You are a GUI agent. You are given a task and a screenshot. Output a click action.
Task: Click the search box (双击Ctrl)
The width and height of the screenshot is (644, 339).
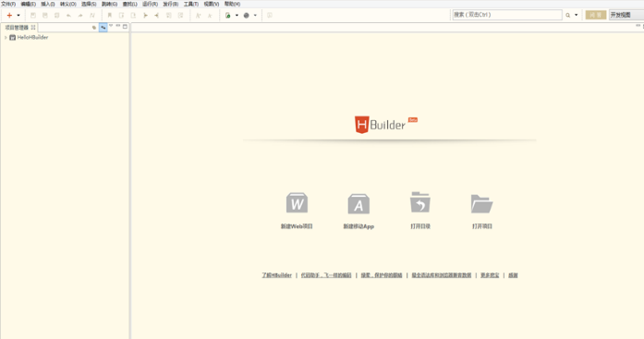[507, 15]
